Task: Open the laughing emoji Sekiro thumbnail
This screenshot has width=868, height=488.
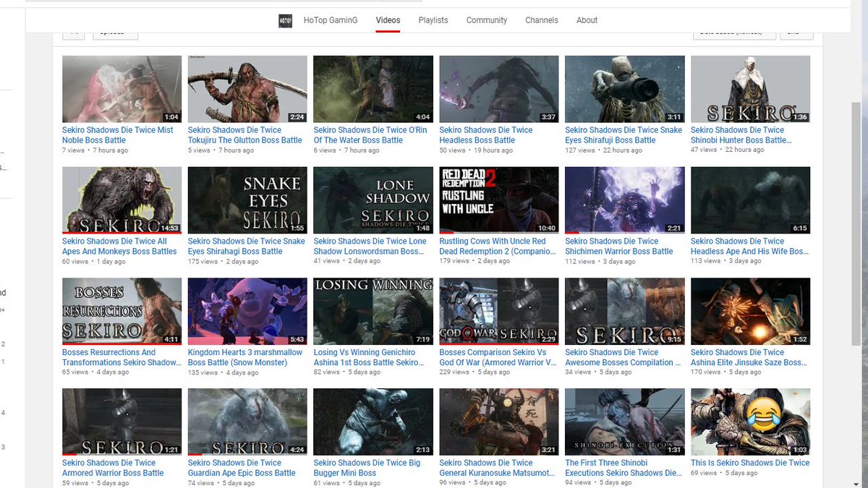Action: pos(751,422)
